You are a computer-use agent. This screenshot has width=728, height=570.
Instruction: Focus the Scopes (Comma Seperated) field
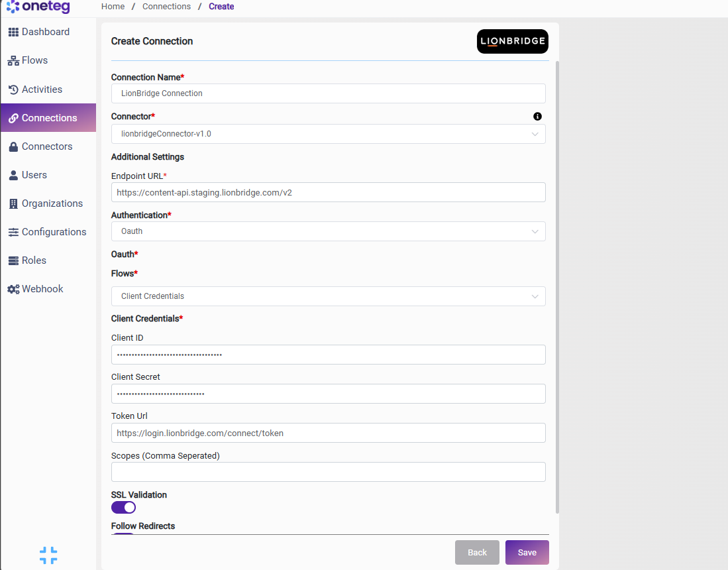click(329, 472)
